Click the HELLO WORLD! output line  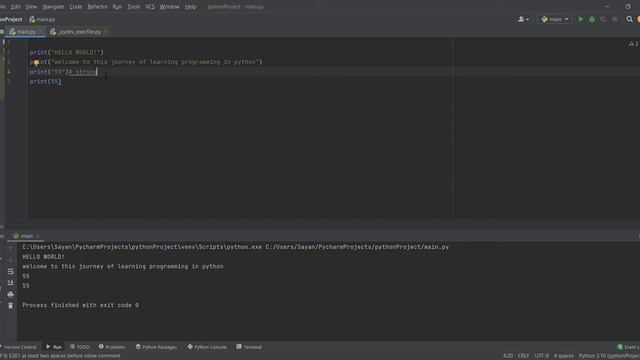43,257
